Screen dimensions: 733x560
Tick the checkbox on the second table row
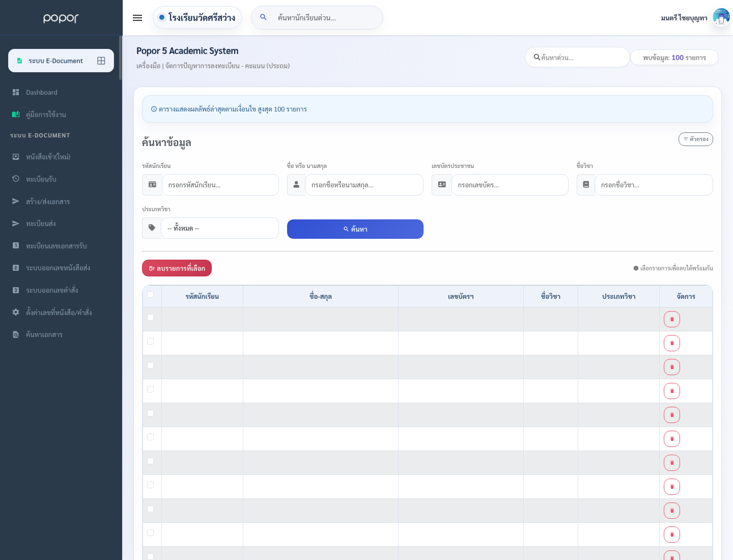coord(150,341)
